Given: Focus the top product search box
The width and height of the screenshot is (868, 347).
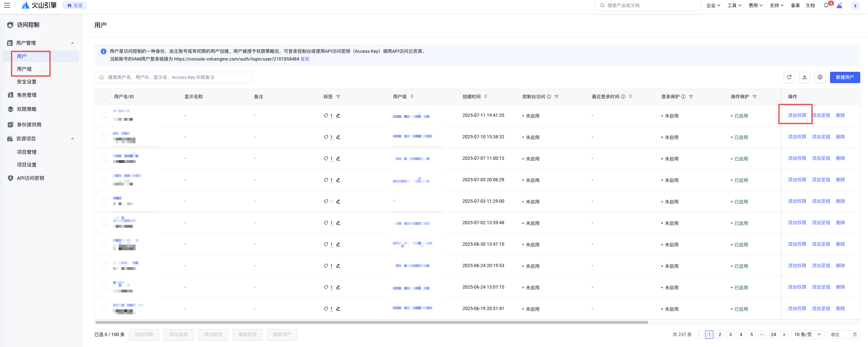Looking at the screenshot, I should [648, 5].
